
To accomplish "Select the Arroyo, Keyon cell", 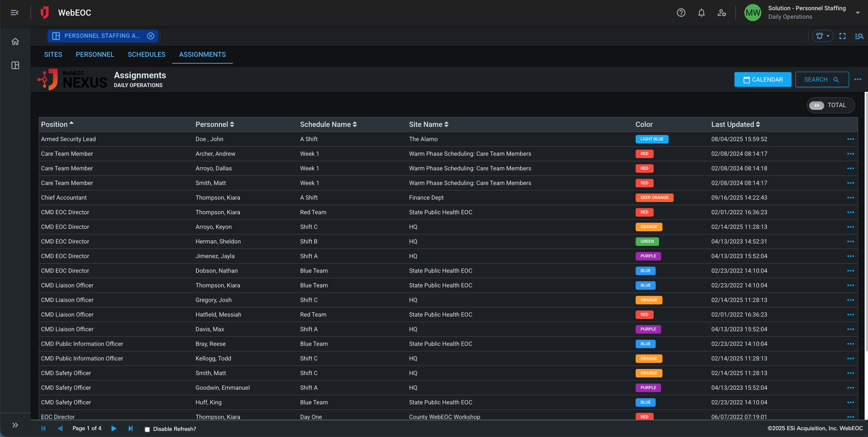I will [213, 227].
